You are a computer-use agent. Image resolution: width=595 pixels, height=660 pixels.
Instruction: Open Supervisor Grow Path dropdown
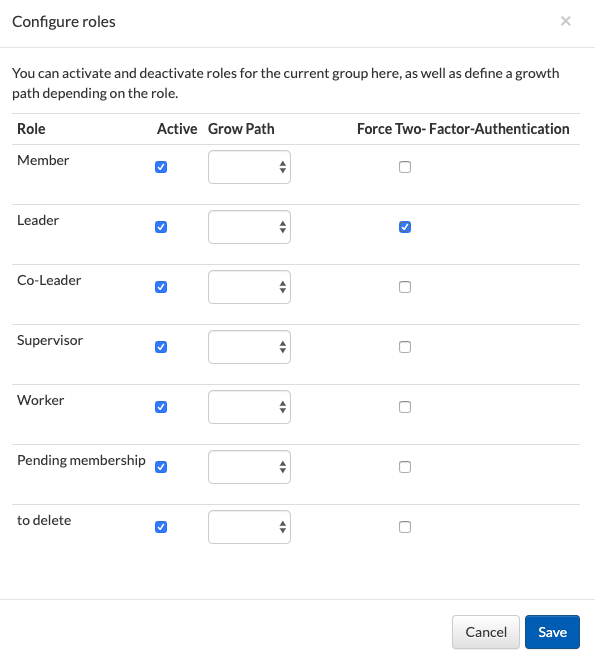tap(249, 347)
